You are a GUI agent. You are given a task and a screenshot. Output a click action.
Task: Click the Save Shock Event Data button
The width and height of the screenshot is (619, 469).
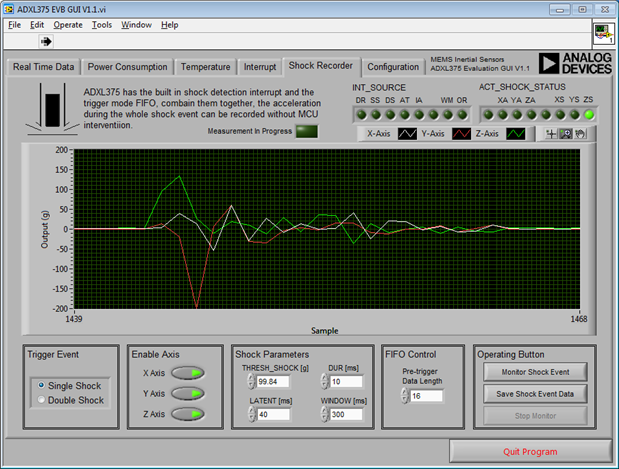534,393
